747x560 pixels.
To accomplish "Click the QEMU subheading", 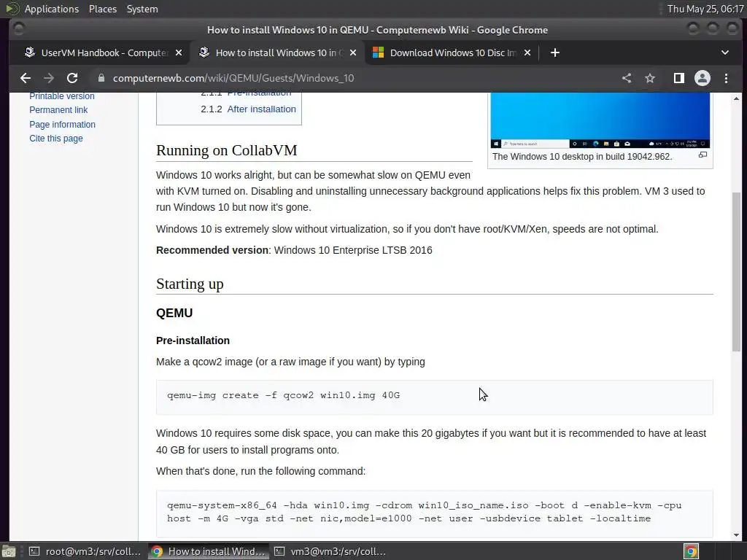I will pyautogui.click(x=174, y=313).
